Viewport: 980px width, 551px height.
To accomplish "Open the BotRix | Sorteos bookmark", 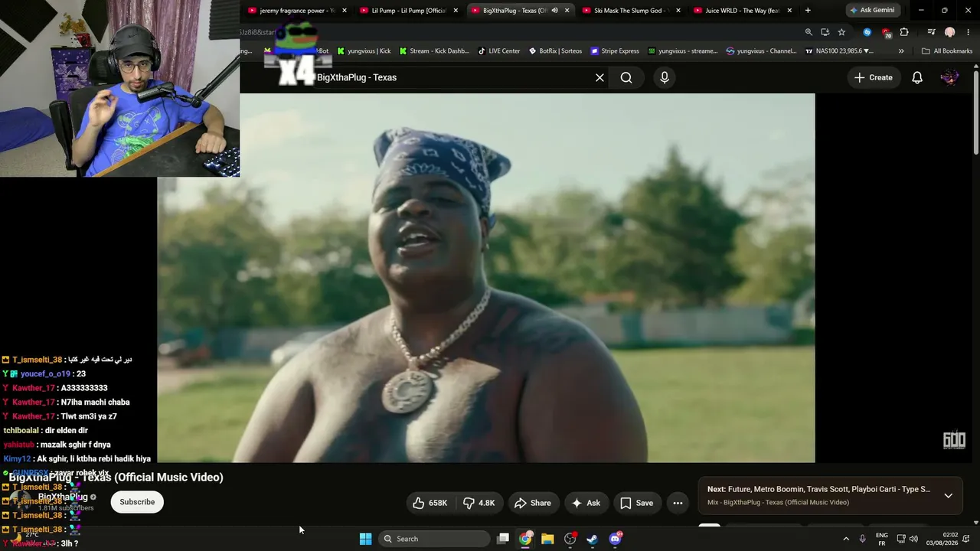I will tap(555, 51).
